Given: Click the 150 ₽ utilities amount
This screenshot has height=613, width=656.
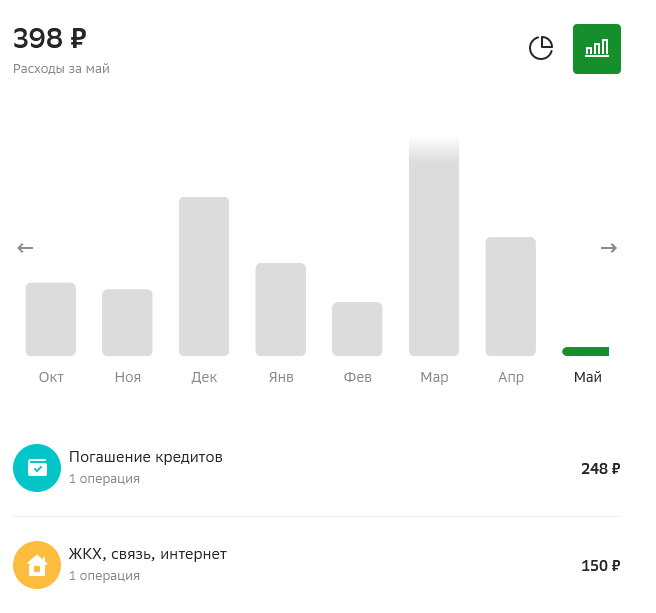Looking at the screenshot, I should pos(600,565).
